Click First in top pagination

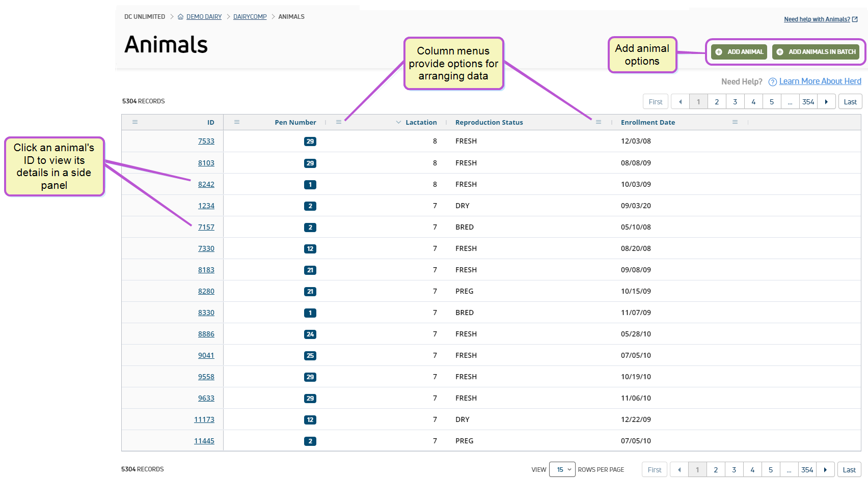[x=656, y=102]
